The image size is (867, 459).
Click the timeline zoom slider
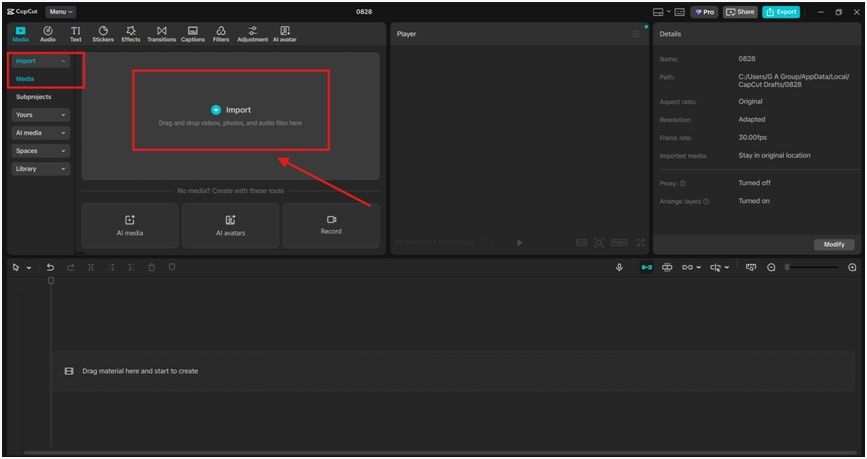813,268
